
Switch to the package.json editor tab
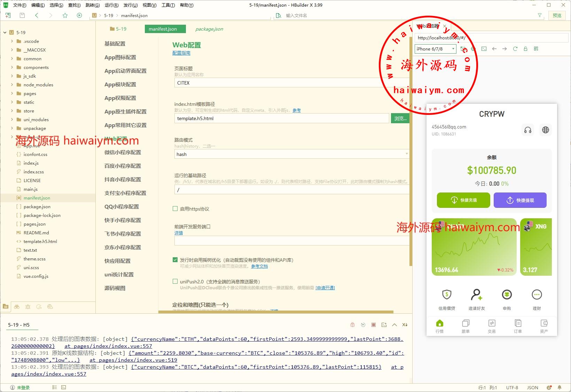[209, 29]
